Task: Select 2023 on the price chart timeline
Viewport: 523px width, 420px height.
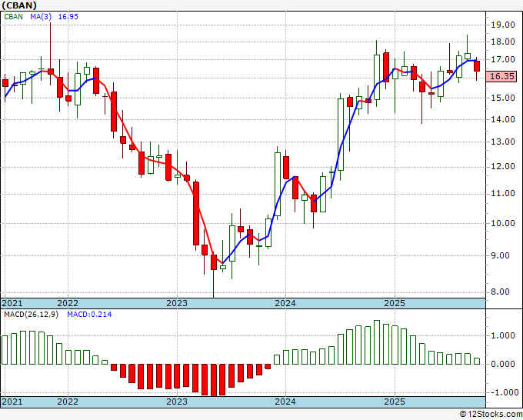Action: [177, 303]
